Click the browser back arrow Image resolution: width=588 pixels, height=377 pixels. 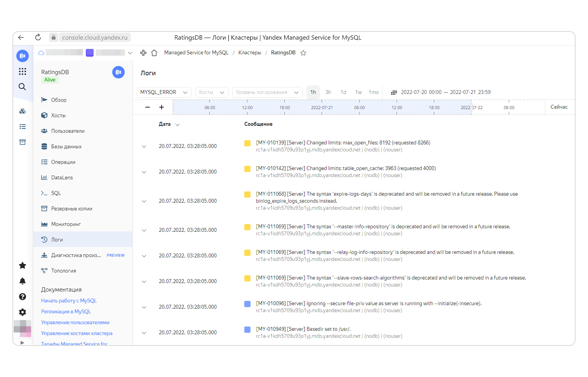click(21, 37)
